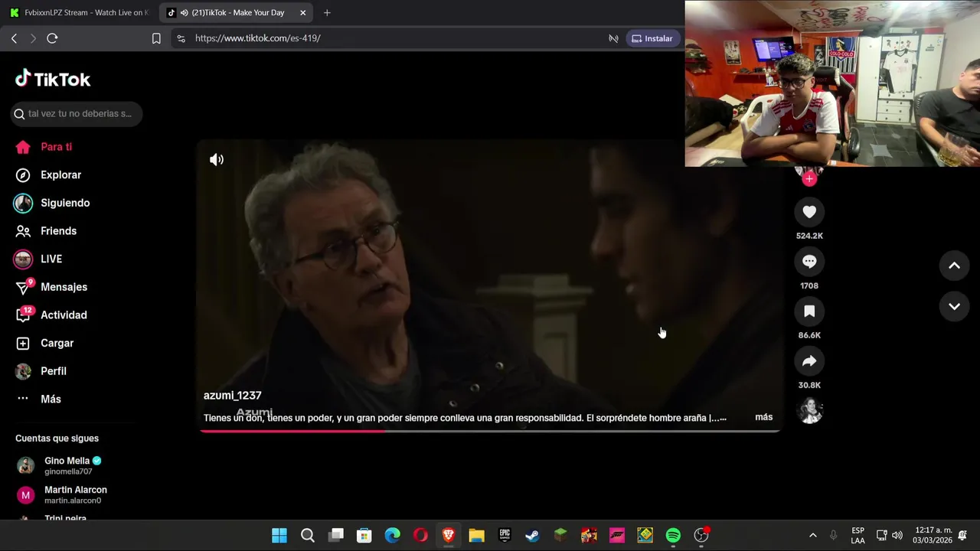Open Brave browser from the taskbar
This screenshot has width=980, height=551.
click(449, 536)
